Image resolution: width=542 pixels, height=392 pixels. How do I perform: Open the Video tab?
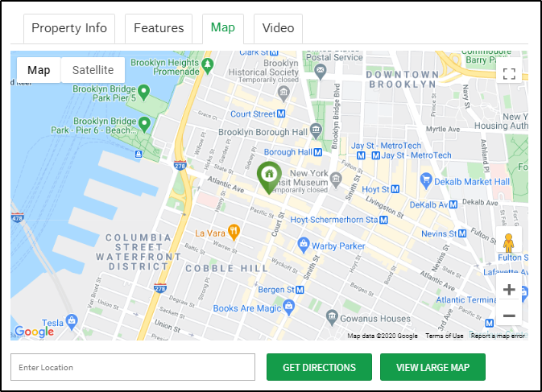pos(279,28)
